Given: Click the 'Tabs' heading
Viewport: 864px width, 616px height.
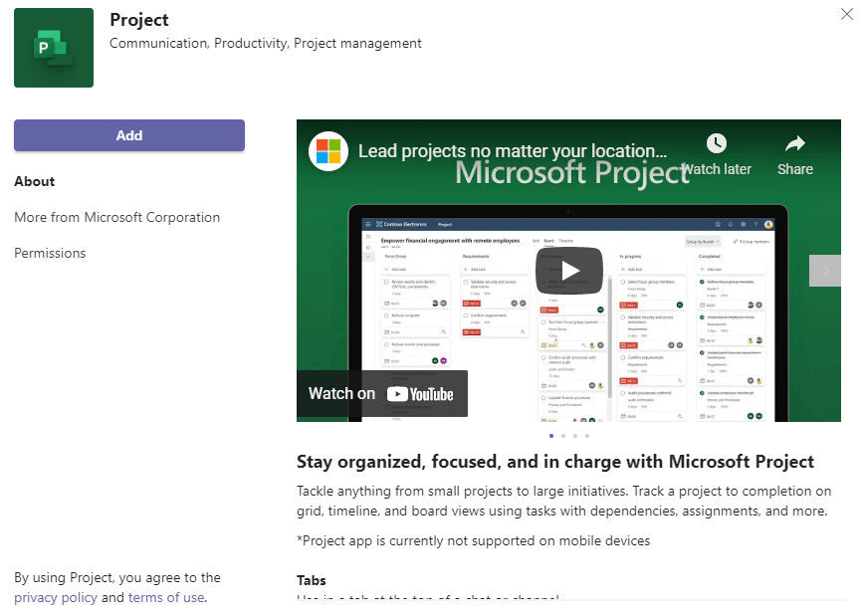Looking at the screenshot, I should coord(312,580).
